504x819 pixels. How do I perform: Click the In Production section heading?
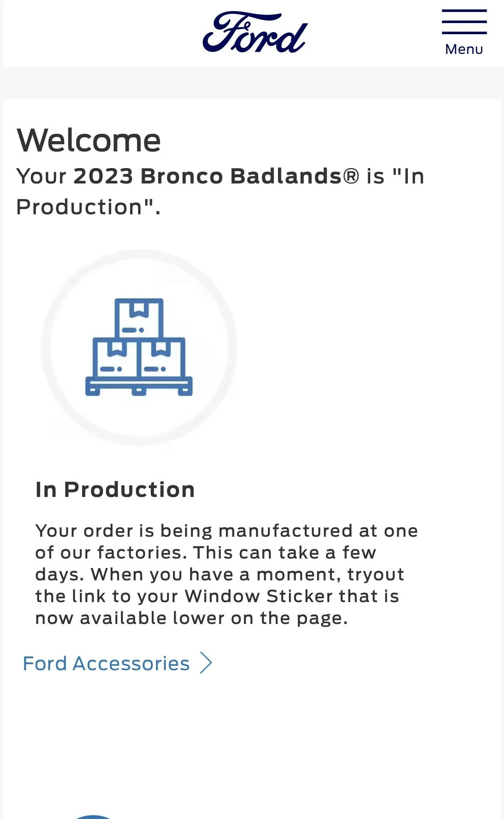pyautogui.click(x=115, y=489)
